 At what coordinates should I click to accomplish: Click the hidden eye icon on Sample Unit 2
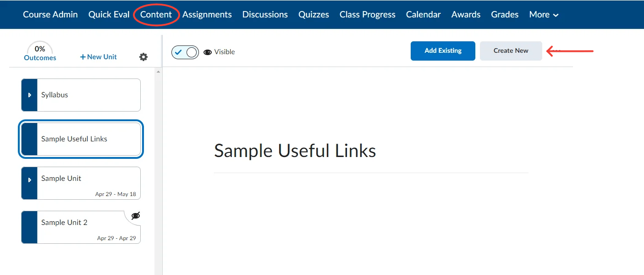(135, 216)
